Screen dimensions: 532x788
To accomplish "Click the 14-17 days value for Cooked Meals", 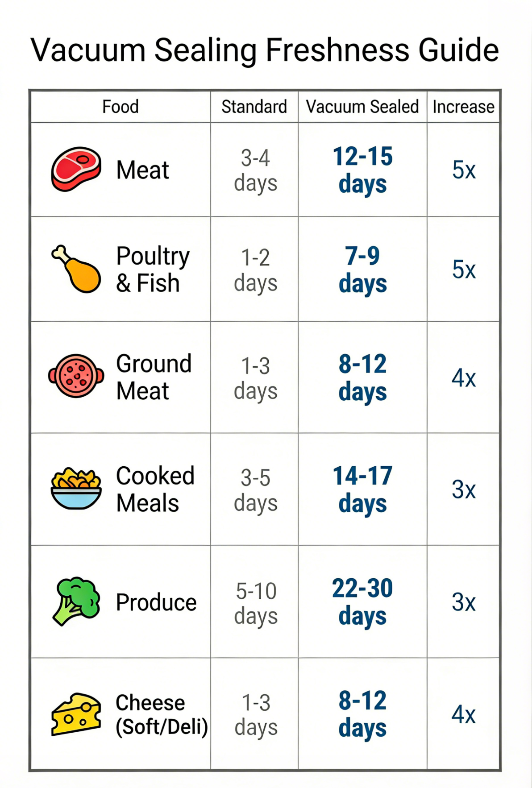I will (362, 489).
